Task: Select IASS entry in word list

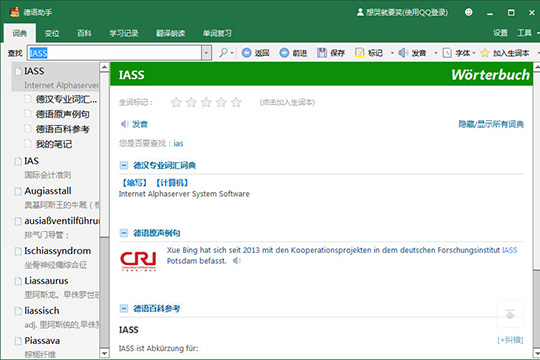Action: [x=56, y=77]
